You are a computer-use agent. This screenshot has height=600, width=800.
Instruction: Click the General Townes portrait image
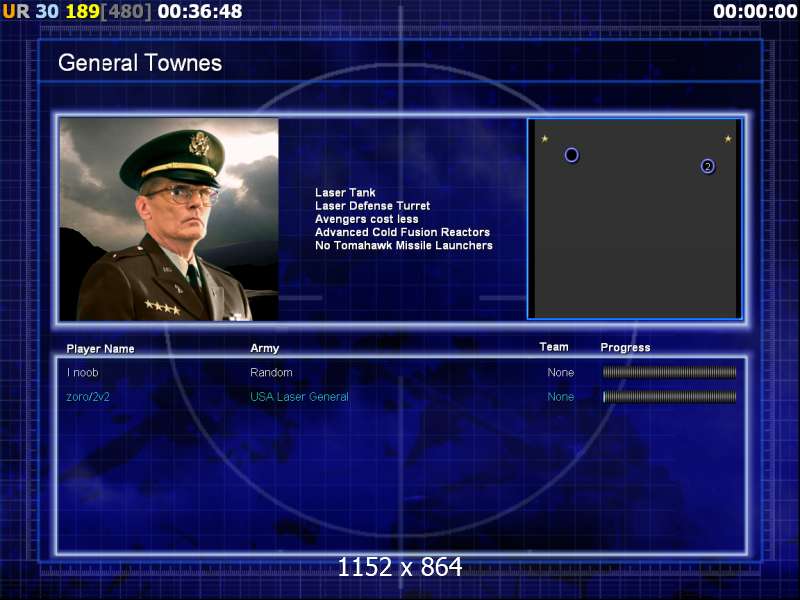169,219
